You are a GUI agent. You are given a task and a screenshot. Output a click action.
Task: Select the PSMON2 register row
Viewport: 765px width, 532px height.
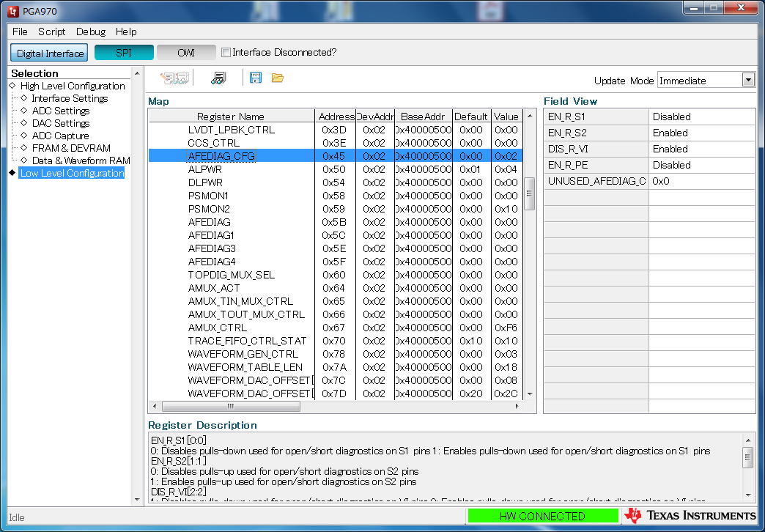tap(335, 209)
